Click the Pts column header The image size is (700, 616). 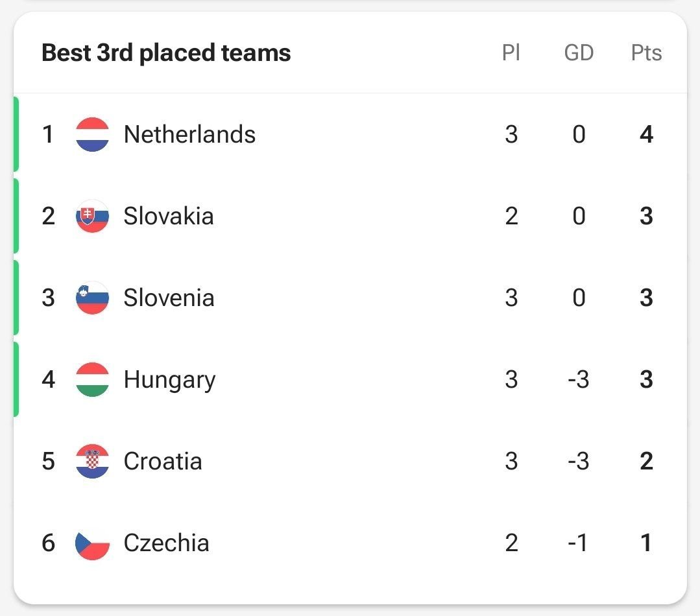pos(646,53)
